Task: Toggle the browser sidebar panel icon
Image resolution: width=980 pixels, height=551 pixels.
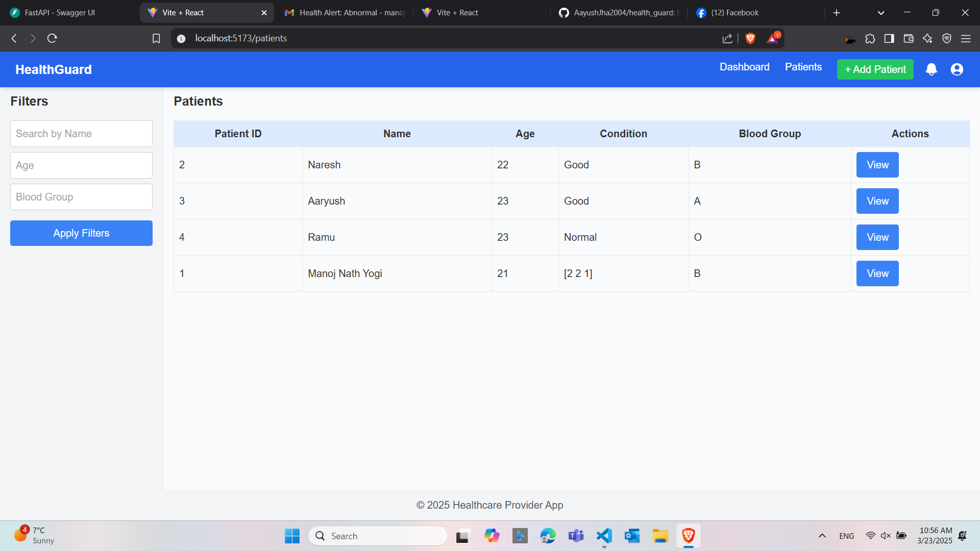Action: coord(889,38)
